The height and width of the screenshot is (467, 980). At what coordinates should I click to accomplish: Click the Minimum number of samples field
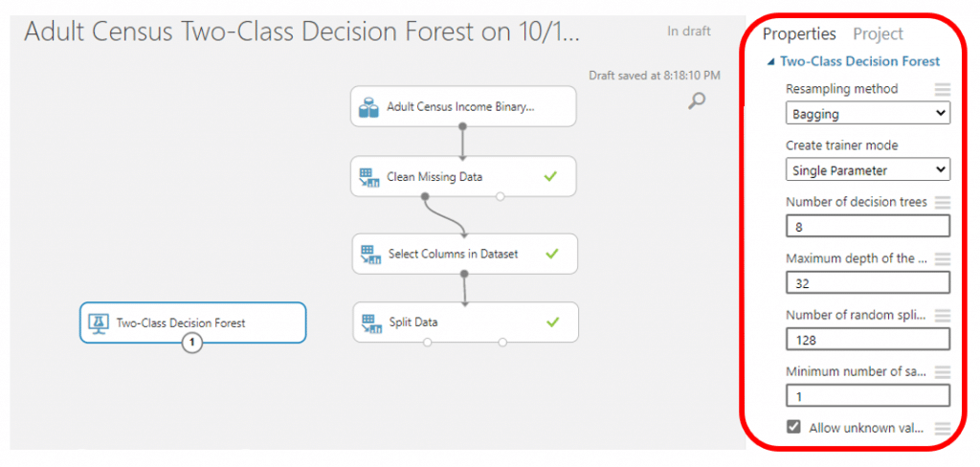[x=867, y=396]
